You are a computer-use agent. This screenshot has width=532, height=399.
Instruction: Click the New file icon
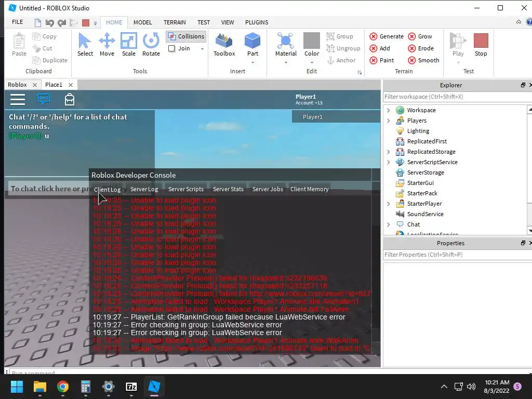(x=37, y=23)
